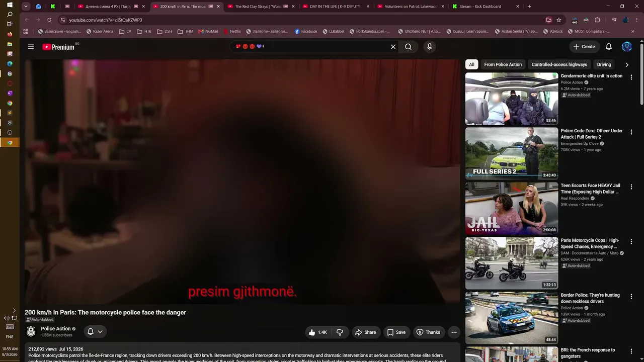
Task: Open the Windows Start menu
Action: coord(10,5)
